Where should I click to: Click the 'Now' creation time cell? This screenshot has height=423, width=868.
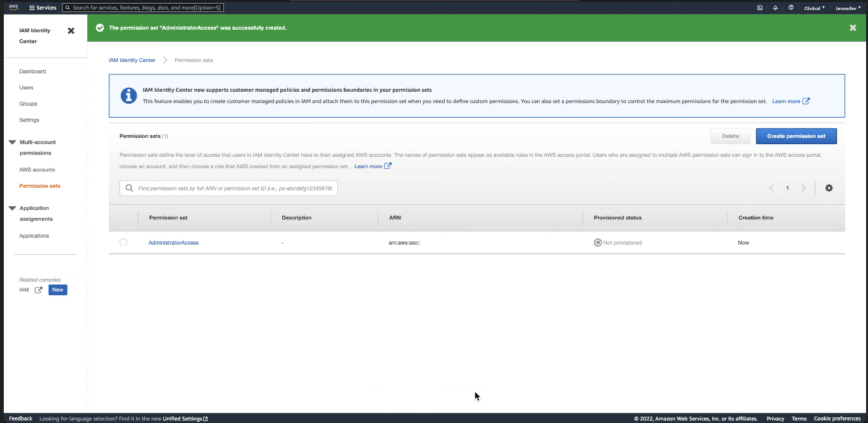point(743,243)
